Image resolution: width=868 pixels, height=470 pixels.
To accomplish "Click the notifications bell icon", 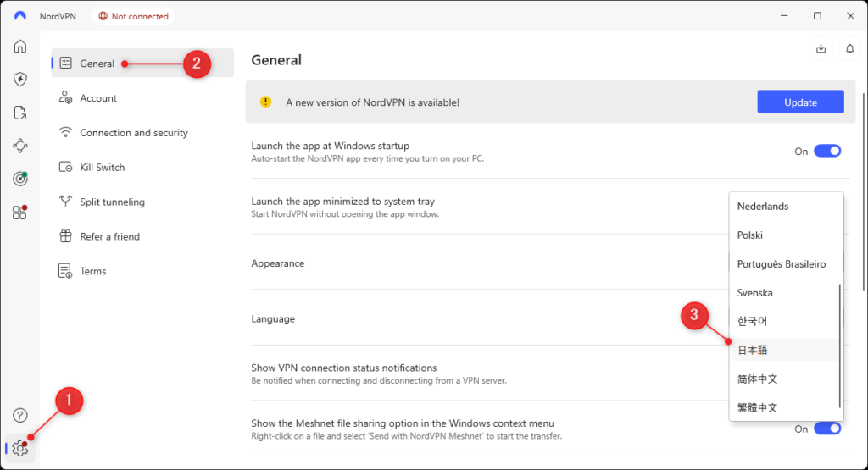I will click(849, 49).
